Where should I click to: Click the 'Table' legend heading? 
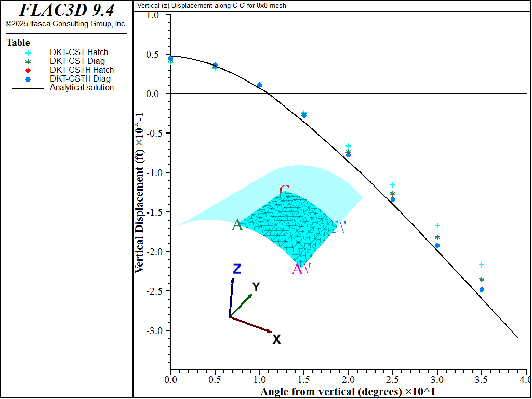click(x=18, y=43)
